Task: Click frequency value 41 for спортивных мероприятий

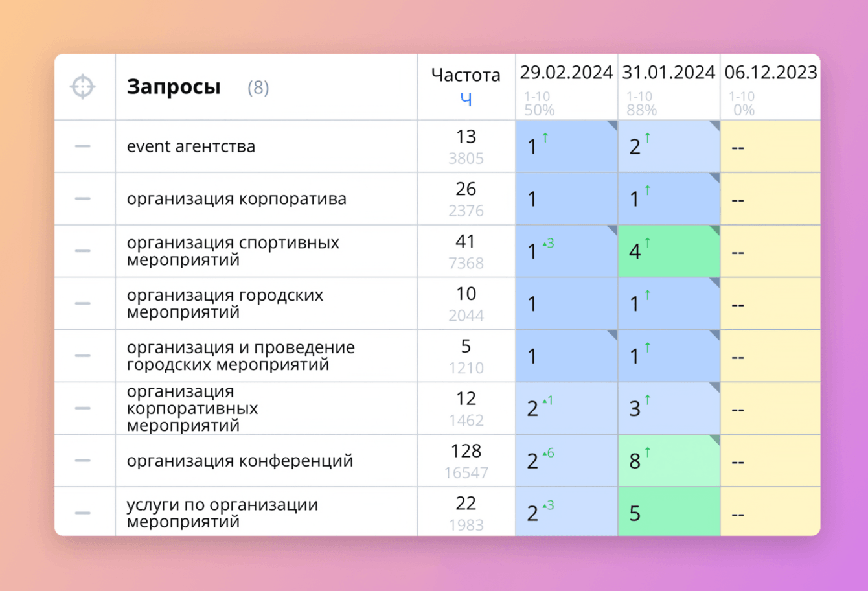Action: pos(466,242)
